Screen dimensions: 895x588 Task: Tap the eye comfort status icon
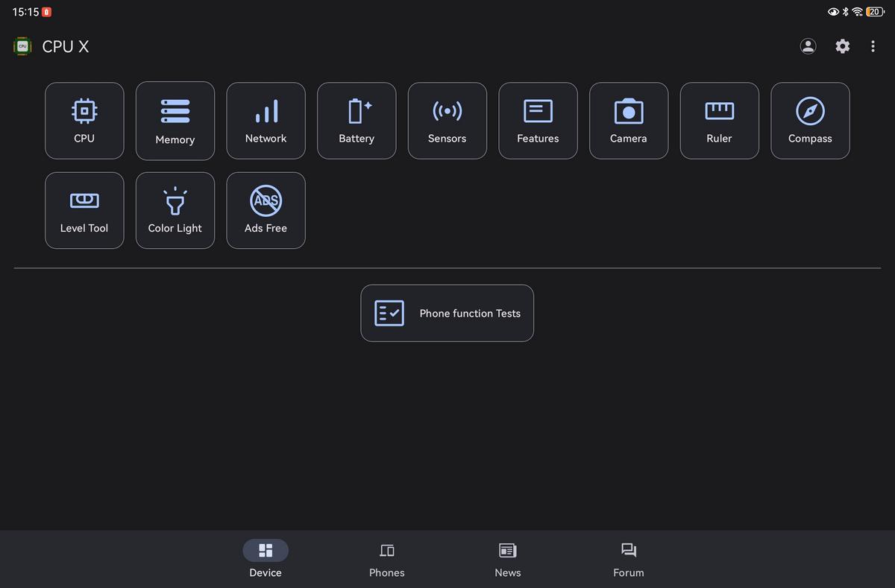(834, 12)
